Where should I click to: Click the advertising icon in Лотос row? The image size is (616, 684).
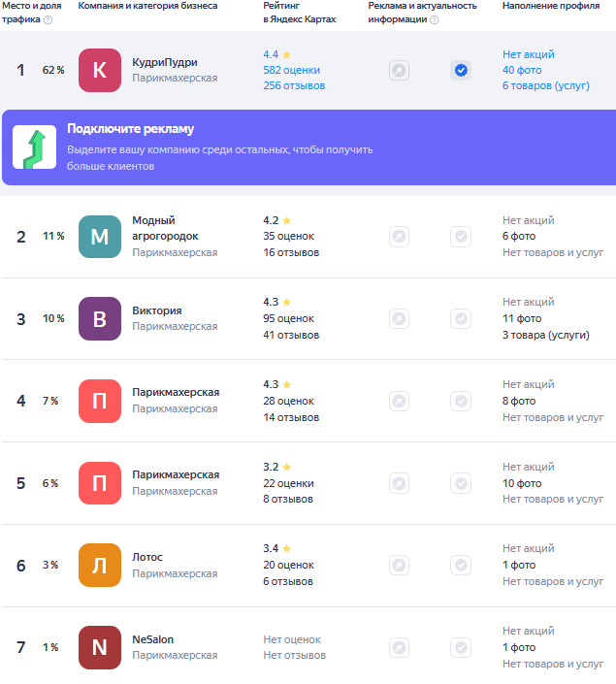click(399, 566)
